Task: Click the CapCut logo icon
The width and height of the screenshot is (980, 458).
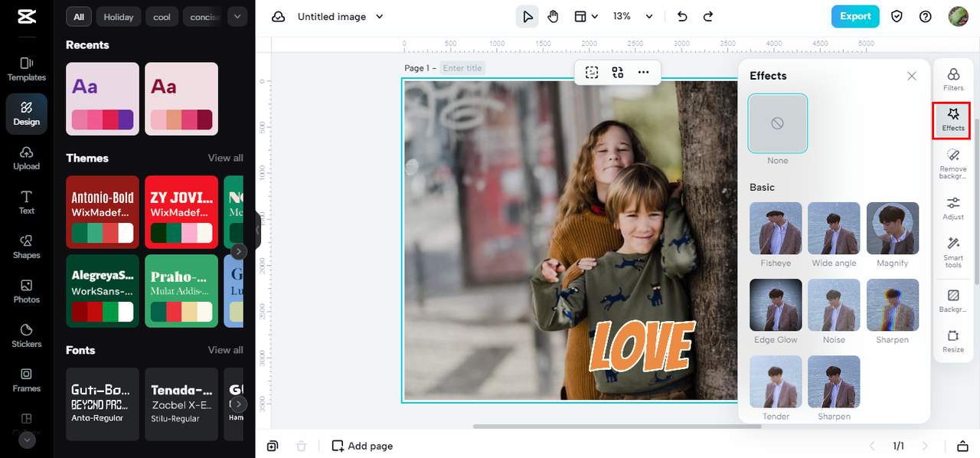Action: (26, 17)
